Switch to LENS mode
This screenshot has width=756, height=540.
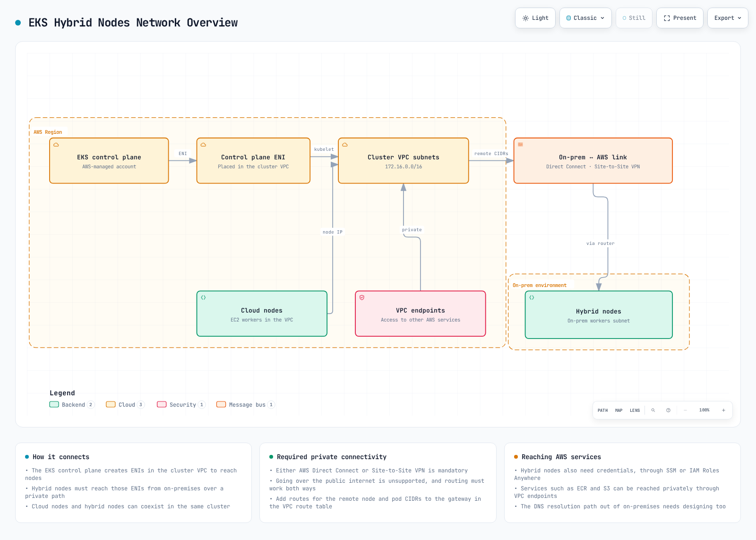[x=635, y=410]
